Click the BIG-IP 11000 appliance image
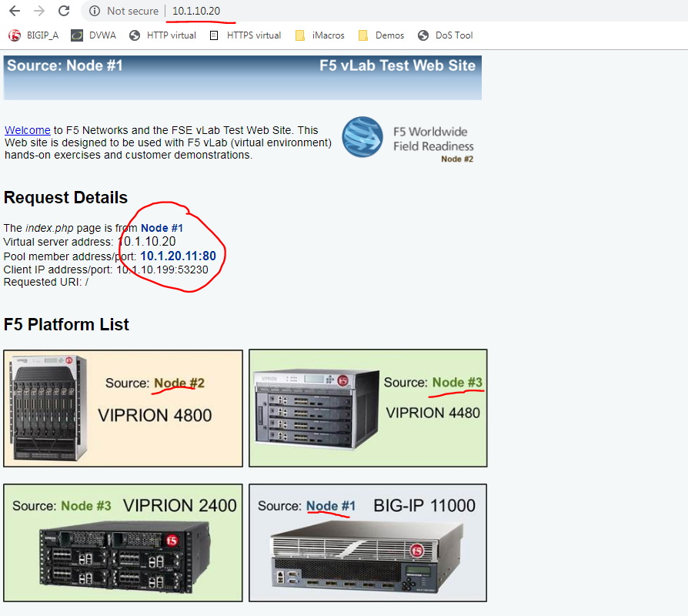 click(367, 558)
